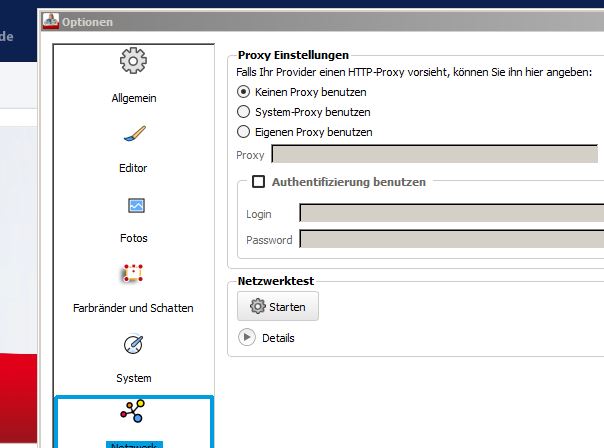Enable Authentifizierung benutzen checkbox
Viewport: 604px width, 448px height.
point(258,181)
